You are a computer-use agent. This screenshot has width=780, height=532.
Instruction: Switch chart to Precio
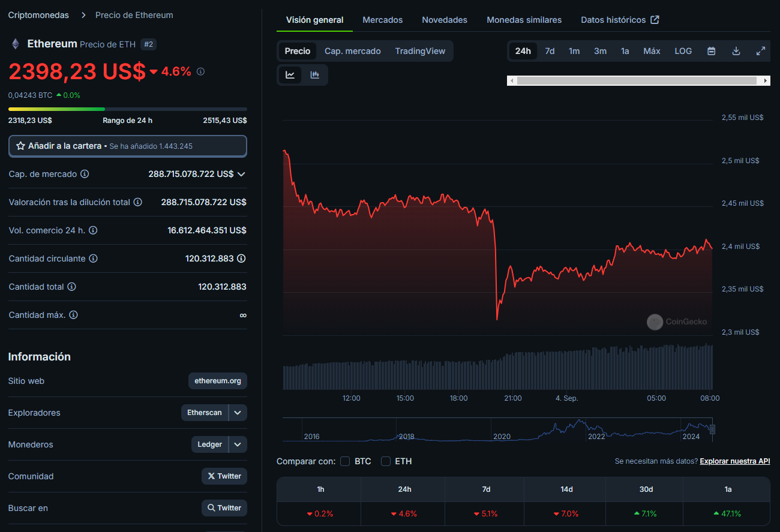click(298, 51)
